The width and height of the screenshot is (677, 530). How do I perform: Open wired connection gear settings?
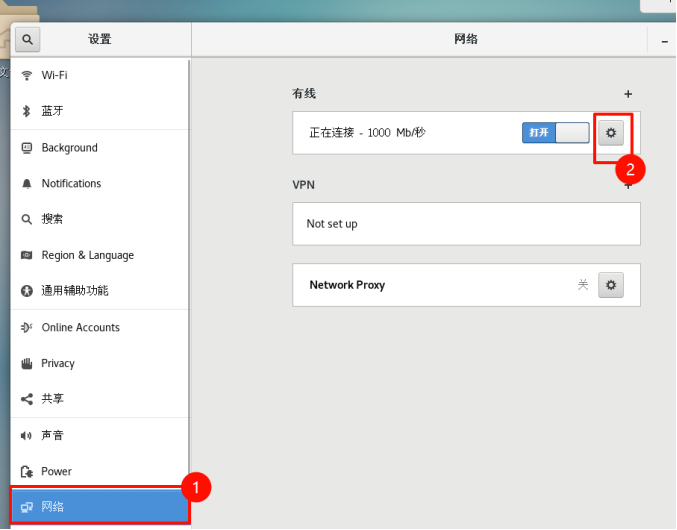coord(611,133)
